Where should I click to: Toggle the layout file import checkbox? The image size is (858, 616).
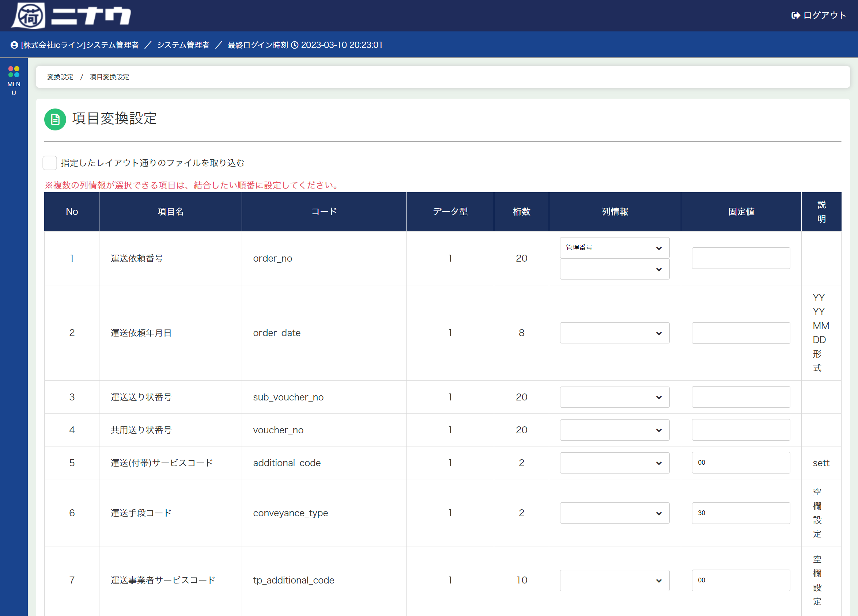tap(50, 163)
